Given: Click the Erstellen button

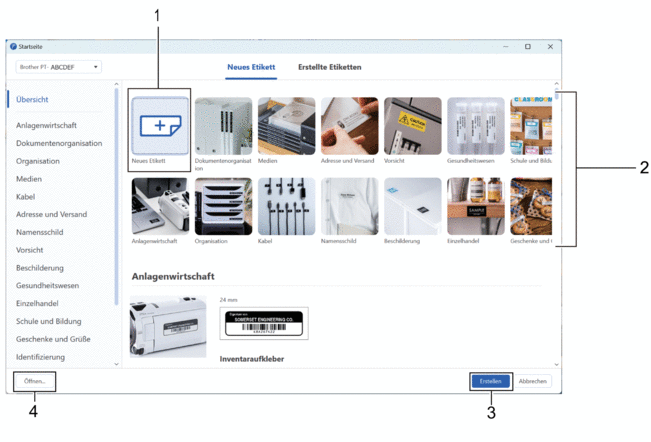Looking at the screenshot, I should pyautogui.click(x=490, y=381).
